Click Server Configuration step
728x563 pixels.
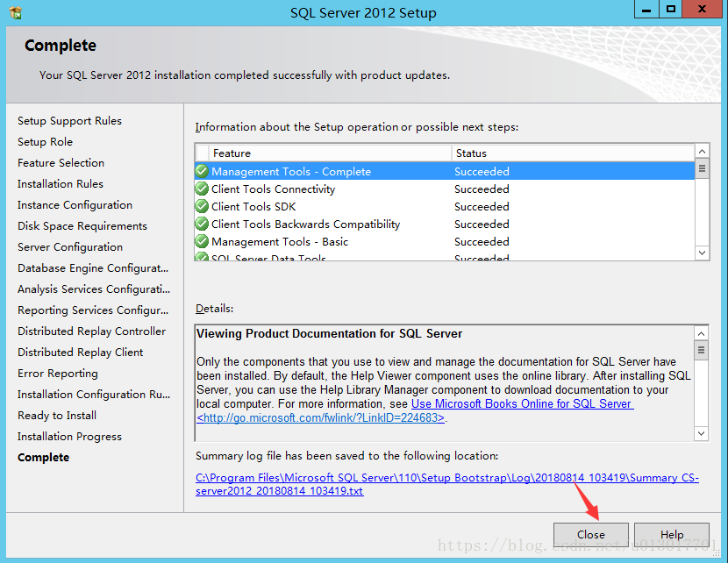70,247
